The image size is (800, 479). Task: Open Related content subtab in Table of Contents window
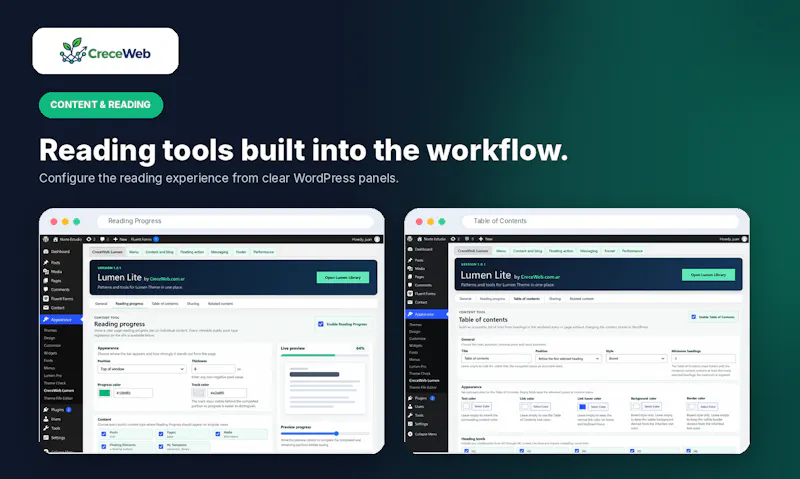point(582,299)
